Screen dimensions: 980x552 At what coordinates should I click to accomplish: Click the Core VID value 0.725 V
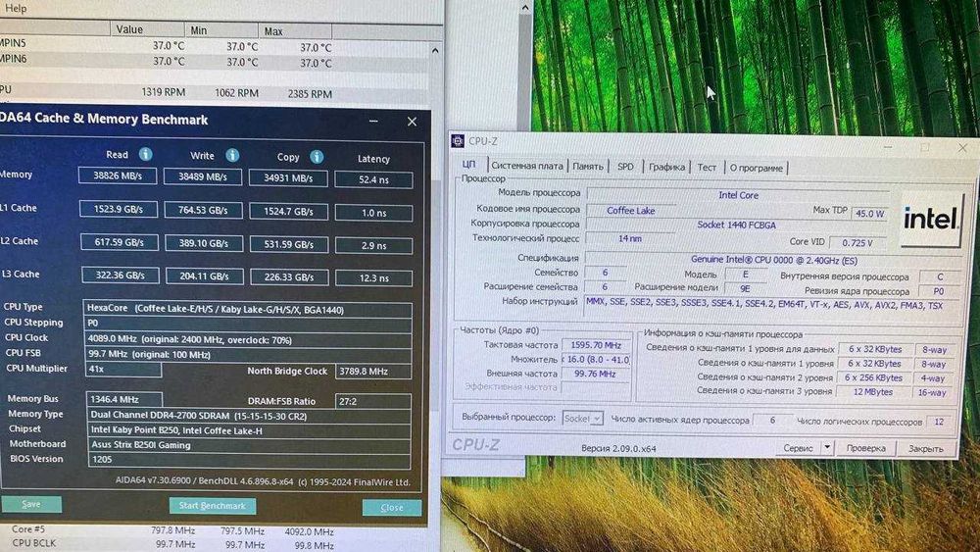pyautogui.click(x=857, y=242)
